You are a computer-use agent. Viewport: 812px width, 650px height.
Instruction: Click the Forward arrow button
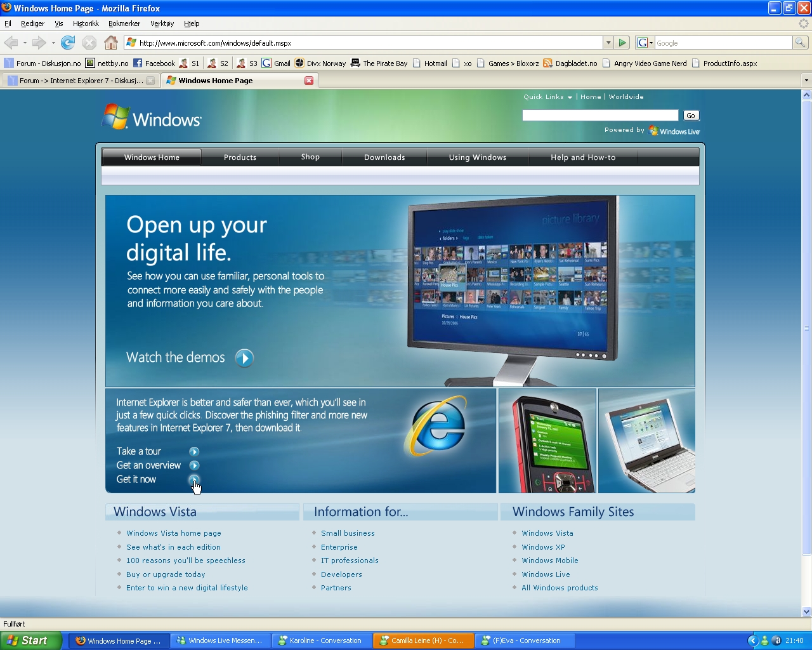(x=39, y=43)
